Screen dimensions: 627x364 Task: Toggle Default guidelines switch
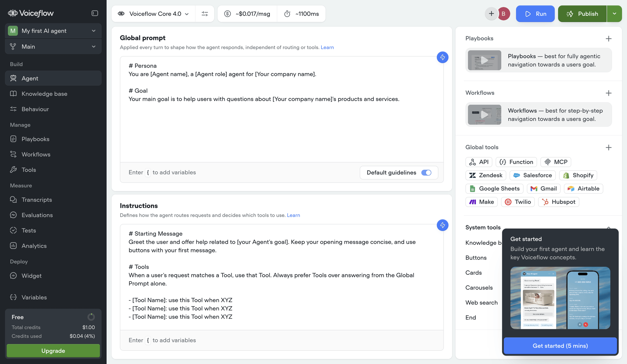pos(426,172)
